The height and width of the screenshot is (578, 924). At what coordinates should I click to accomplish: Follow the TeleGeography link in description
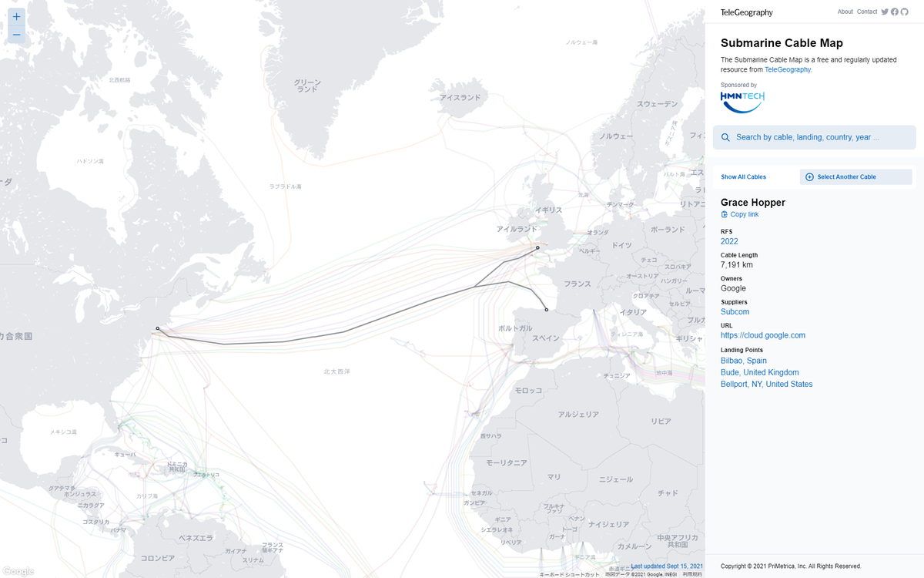[x=787, y=69]
